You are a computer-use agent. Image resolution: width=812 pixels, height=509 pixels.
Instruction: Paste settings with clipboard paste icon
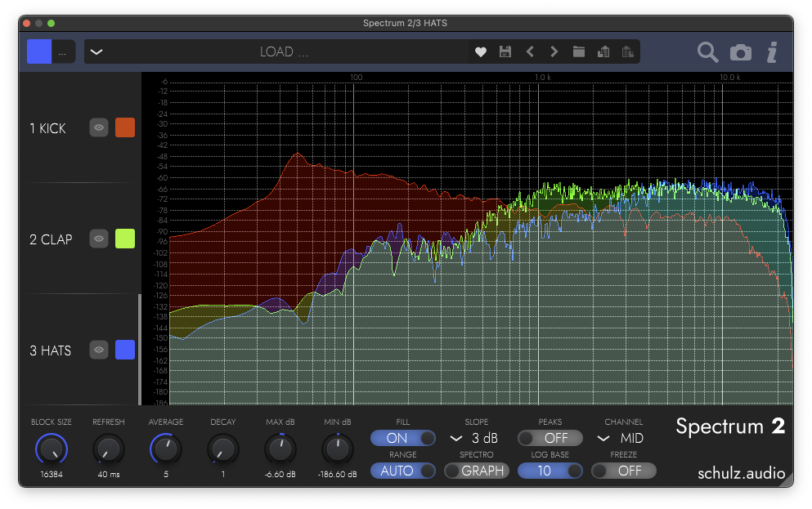pyautogui.click(x=628, y=51)
